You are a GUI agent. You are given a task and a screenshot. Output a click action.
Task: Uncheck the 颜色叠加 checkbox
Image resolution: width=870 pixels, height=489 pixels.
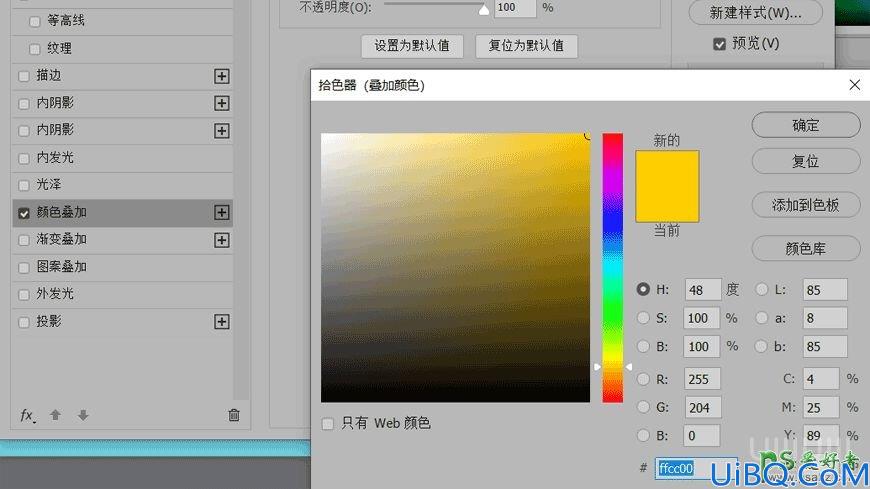[x=24, y=213]
